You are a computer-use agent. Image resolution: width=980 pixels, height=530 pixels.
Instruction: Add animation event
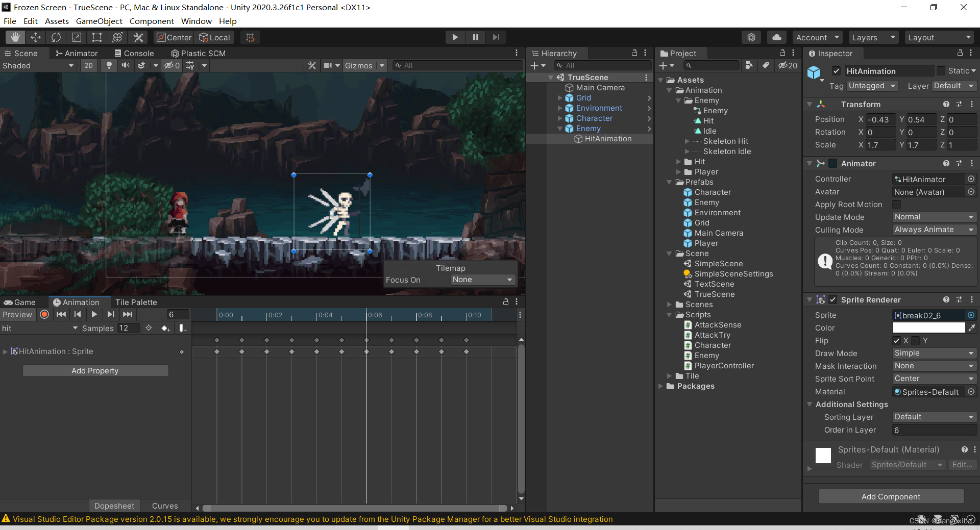(x=183, y=328)
